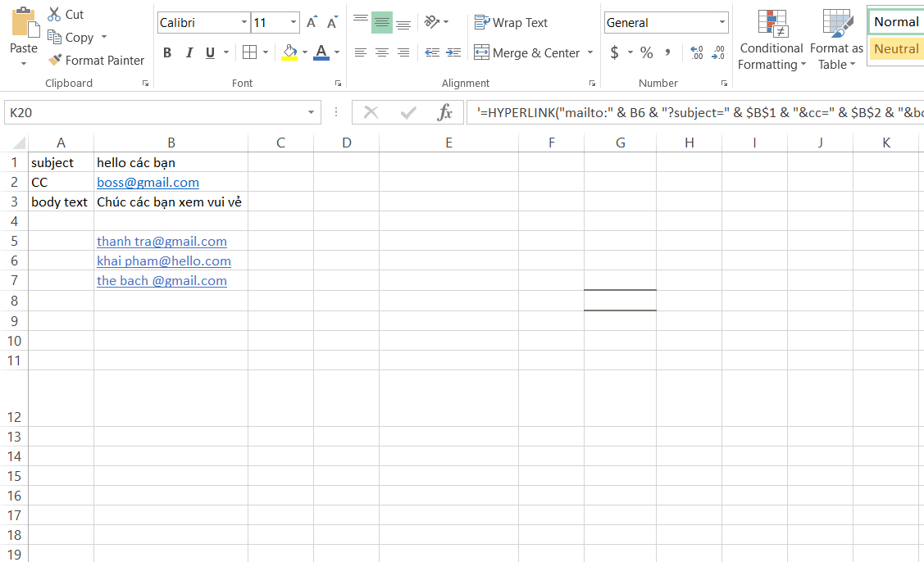
Task: Toggle Bold formatting
Action: tap(167, 52)
